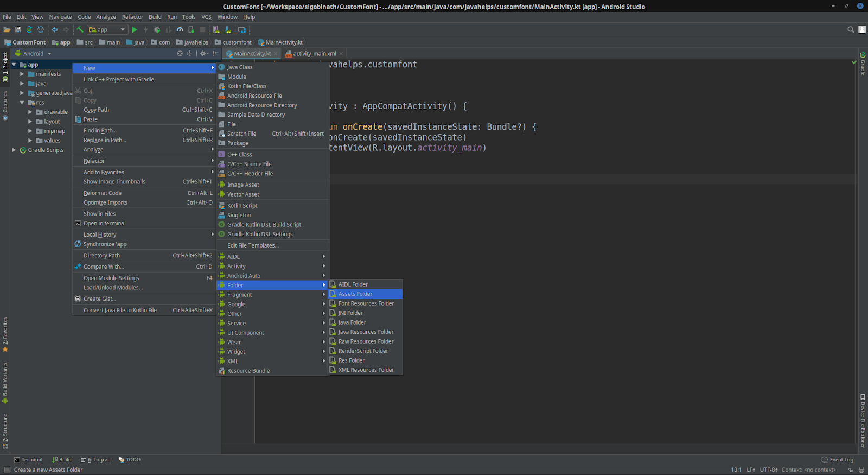The width and height of the screenshot is (868, 475).
Task: Click the Apply Changes lightning icon
Action: (146, 30)
